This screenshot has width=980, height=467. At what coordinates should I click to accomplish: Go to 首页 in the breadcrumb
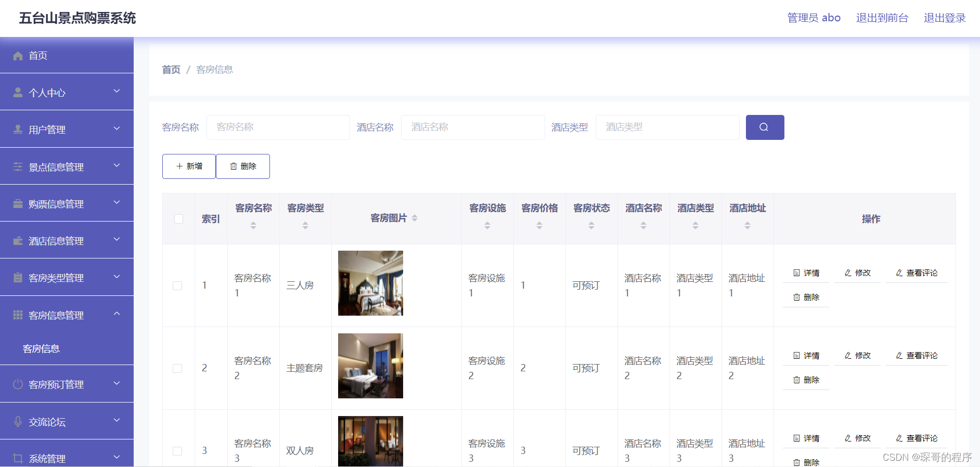(x=171, y=70)
